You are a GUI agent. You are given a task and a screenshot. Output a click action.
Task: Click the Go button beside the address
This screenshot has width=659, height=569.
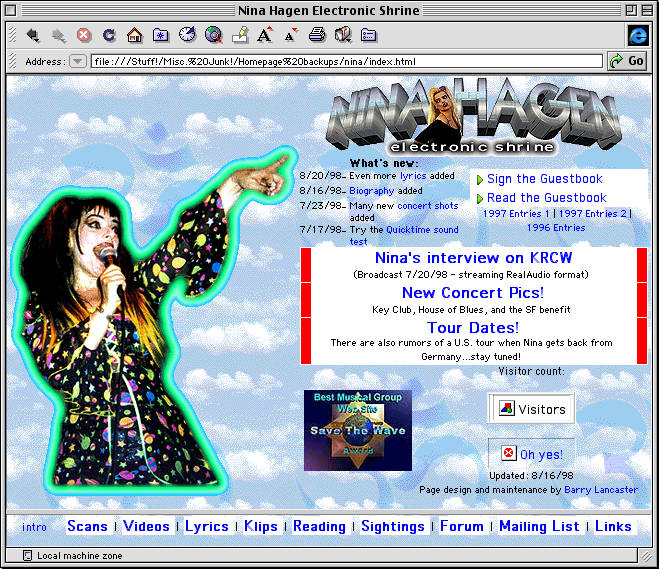coord(627,61)
